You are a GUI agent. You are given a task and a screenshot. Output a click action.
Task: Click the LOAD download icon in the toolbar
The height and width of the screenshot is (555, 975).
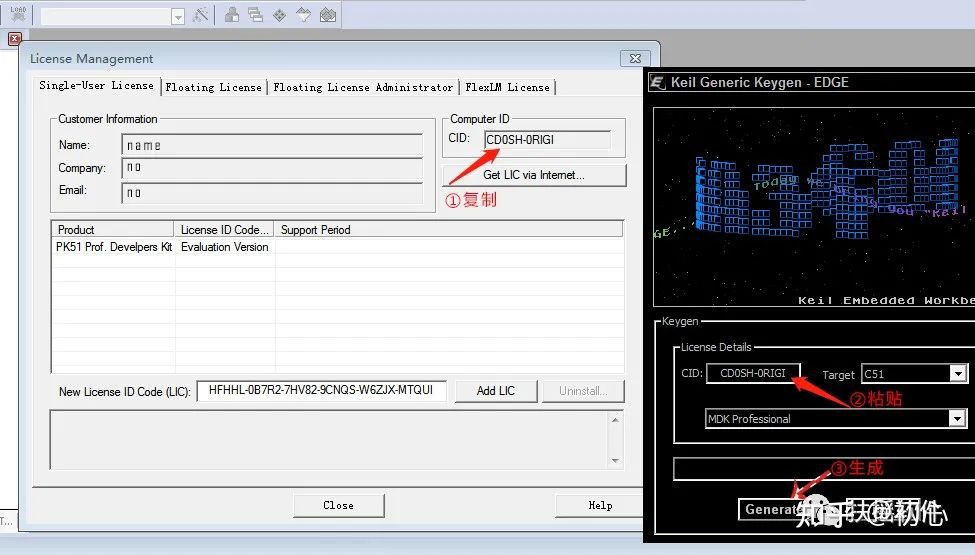(x=18, y=14)
